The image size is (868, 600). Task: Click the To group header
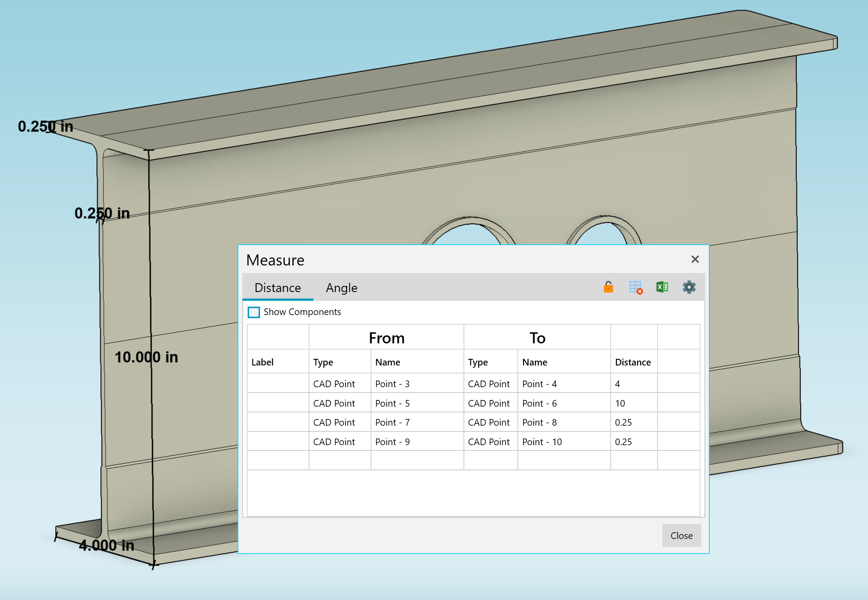(x=537, y=338)
